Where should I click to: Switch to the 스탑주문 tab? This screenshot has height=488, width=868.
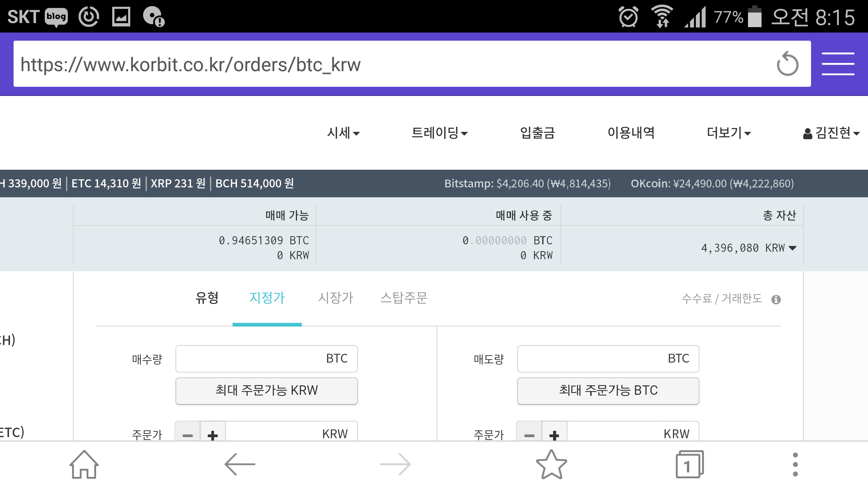point(403,298)
